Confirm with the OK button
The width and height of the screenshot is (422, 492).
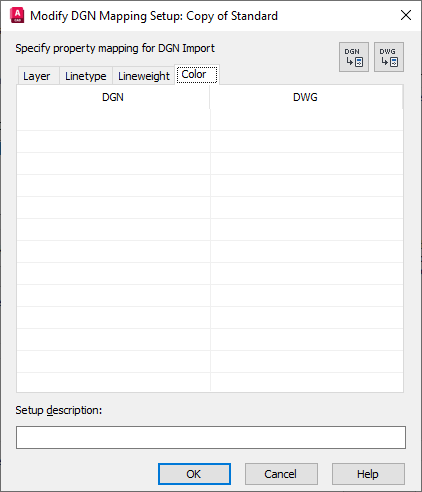(194, 474)
